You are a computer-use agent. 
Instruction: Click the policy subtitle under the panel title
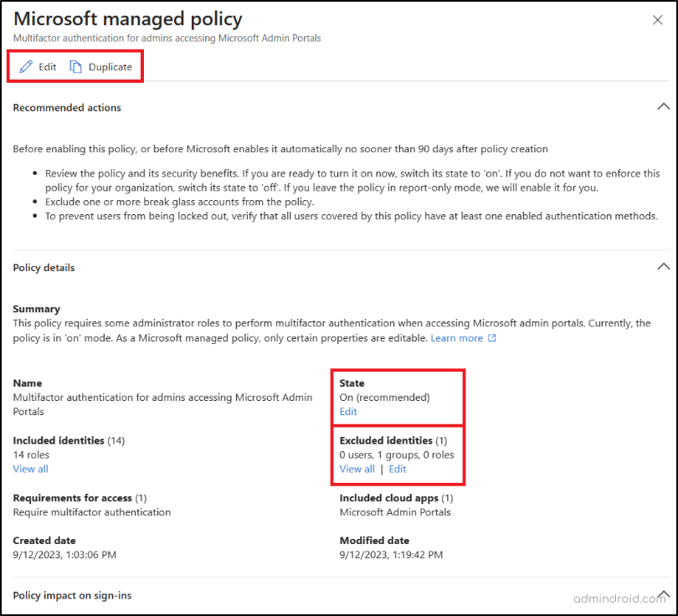(167, 38)
